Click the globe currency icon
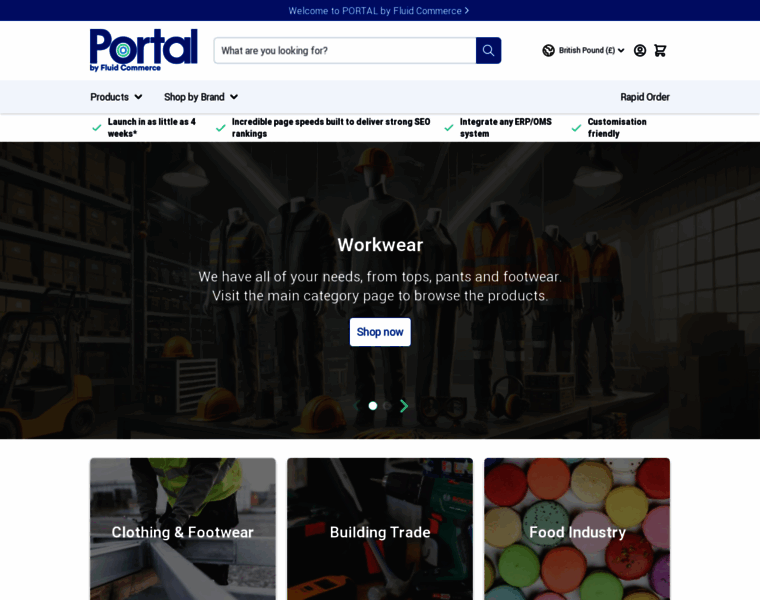Image resolution: width=760 pixels, height=600 pixels. (x=548, y=50)
